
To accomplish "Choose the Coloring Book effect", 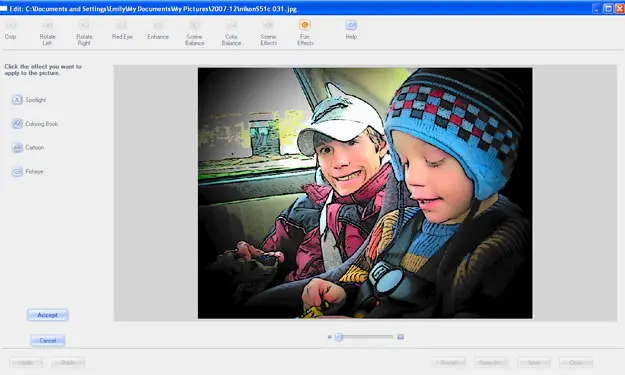I will (35, 124).
